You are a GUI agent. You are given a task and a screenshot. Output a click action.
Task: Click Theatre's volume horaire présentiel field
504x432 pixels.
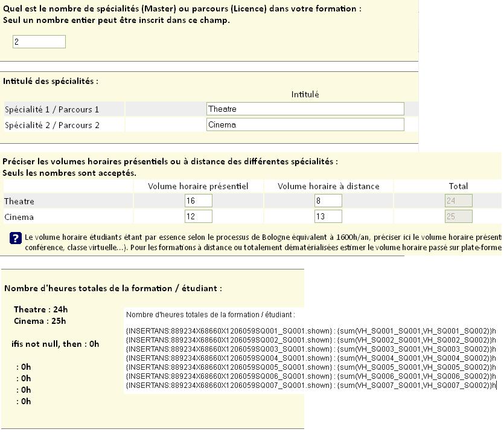[x=199, y=201]
